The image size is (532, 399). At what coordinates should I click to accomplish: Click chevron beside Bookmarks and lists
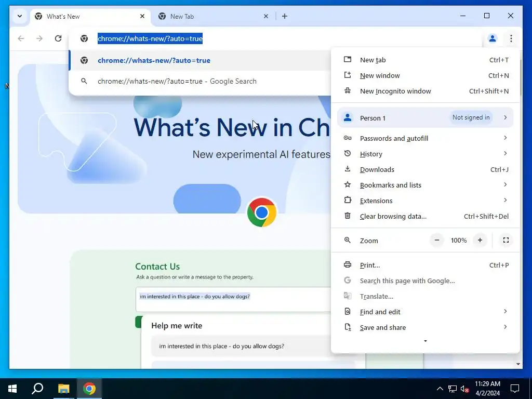tap(505, 184)
